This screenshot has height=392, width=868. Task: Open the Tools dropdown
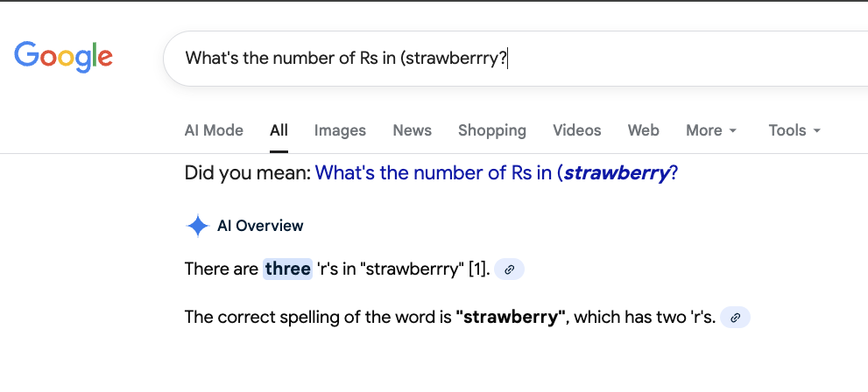tap(794, 130)
